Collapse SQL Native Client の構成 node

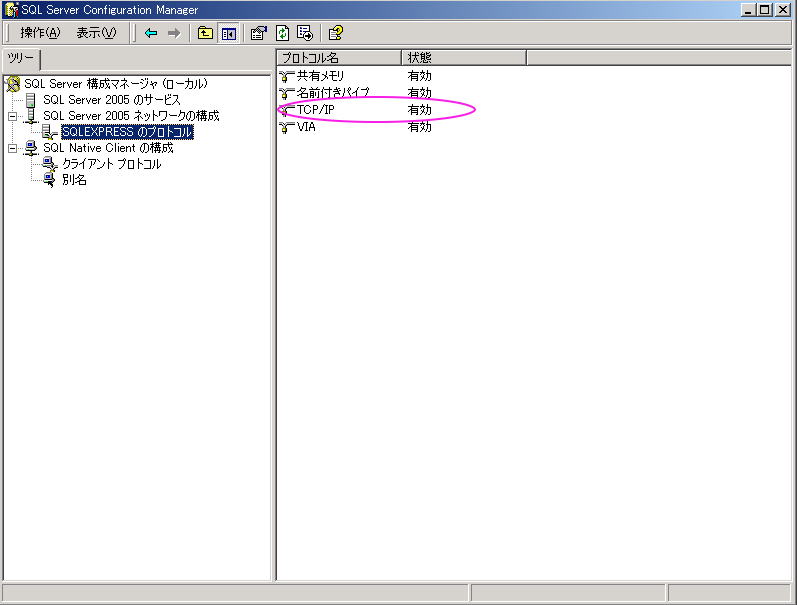[12, 148]
